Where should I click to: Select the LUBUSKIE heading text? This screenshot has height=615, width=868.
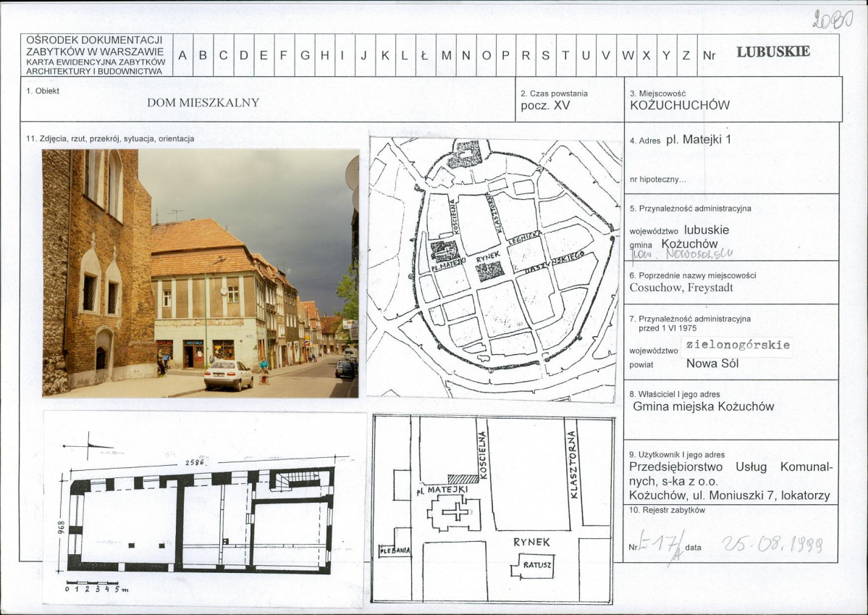pyautogui.click(x=772, y=51)
